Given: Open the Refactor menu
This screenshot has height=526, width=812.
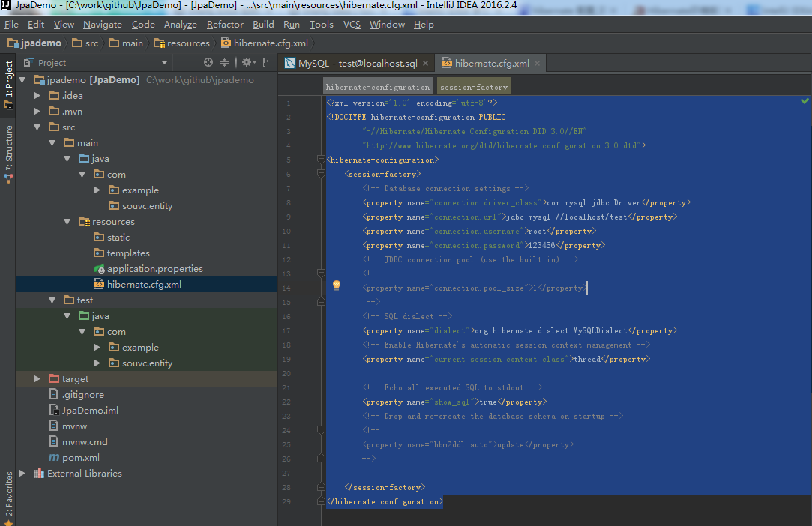Looking at the screenshot, I should pos(225,25).
